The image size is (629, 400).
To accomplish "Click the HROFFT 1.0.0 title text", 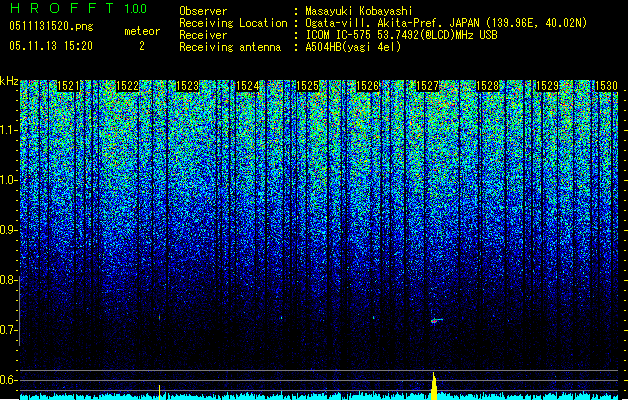I will click(78, 8).
